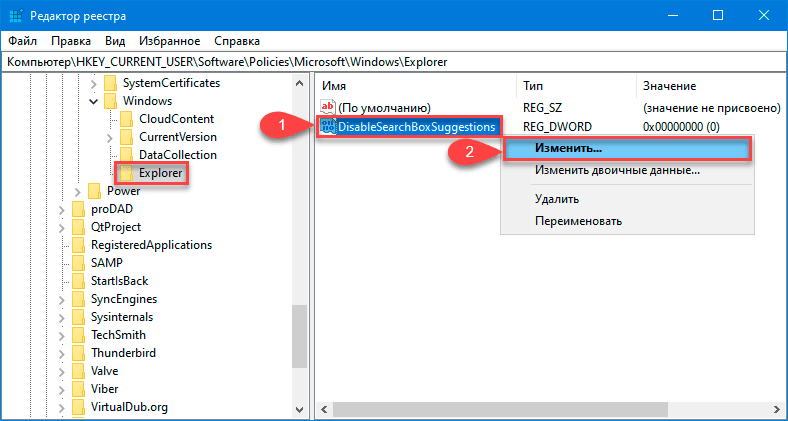This screenshot has height=421, width=788.
Task: Choose Изменить... in context menu
Action: 627,149
